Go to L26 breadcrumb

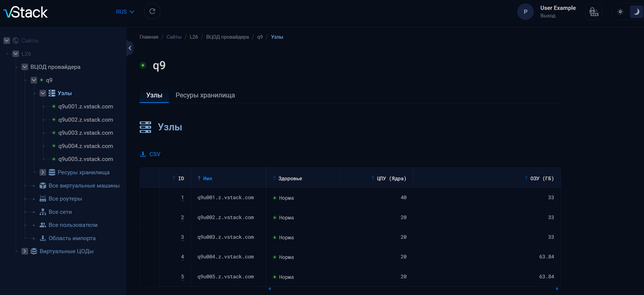pos(194,37)
